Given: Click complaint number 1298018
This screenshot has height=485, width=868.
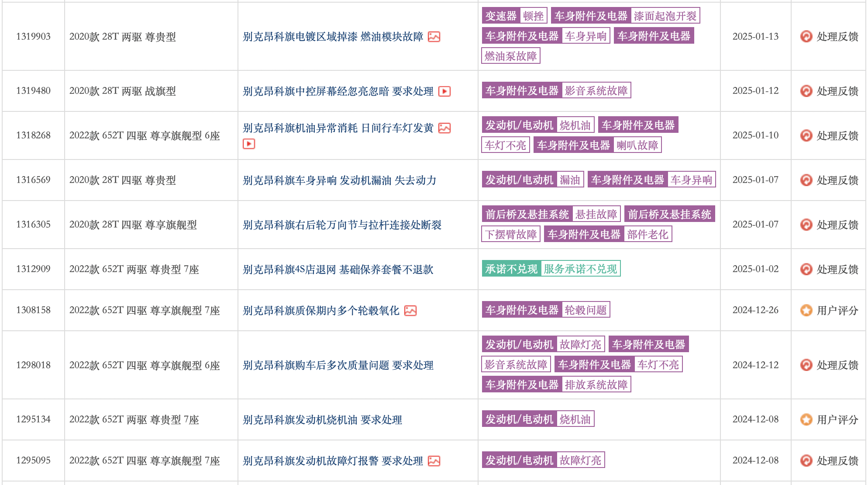Looking at the screenshot, I should pyautogui.click(x=33, y=365).
